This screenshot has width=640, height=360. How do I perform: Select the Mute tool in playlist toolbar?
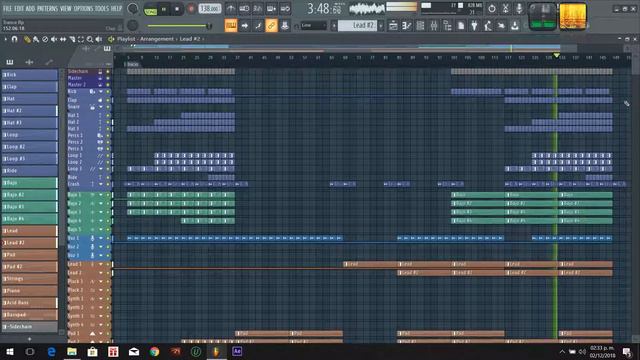tap(54, 39)
